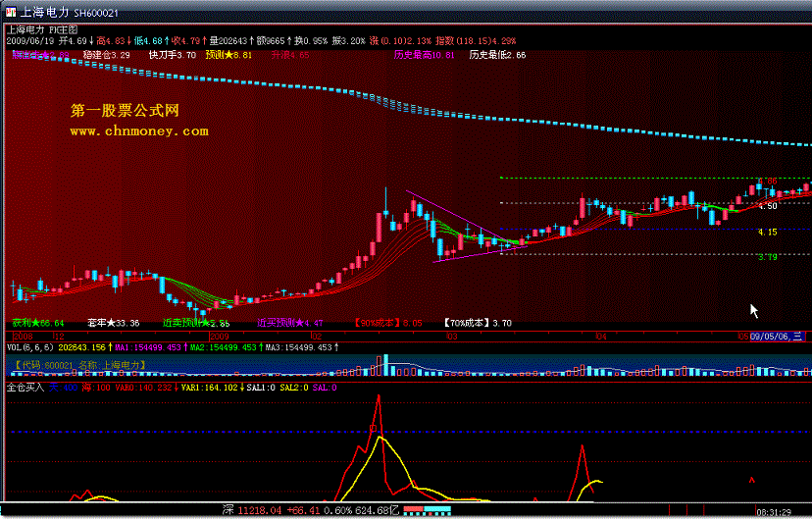Image resolution: width=812 pixels, height=521 pixels.
Task: Click the red-cyan ratio bar in status bar
Action: point(428,511)
